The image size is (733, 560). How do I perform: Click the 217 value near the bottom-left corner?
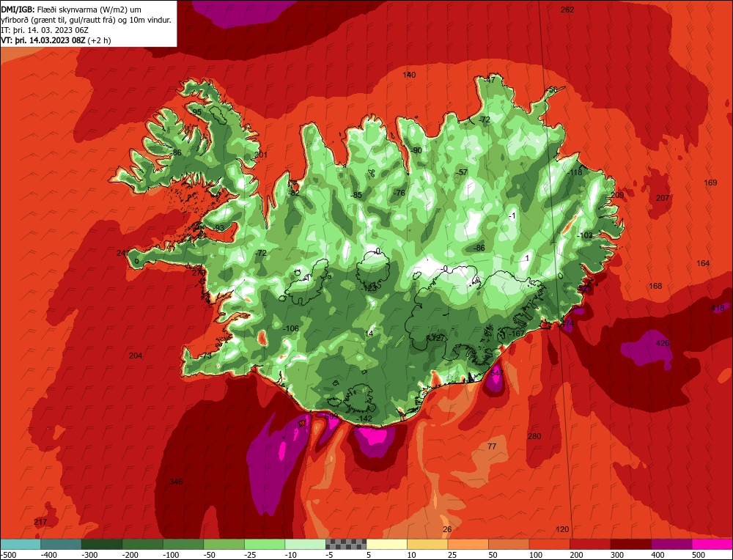click(x=40, y=522)
